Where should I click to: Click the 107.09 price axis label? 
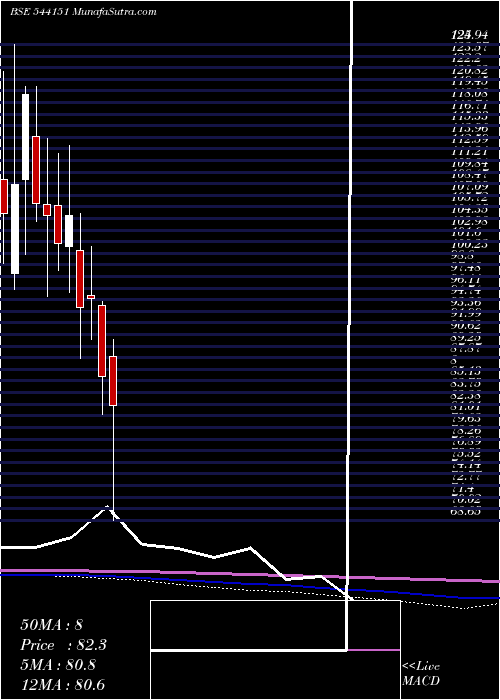pyautogui.click(x=471, y=187)
